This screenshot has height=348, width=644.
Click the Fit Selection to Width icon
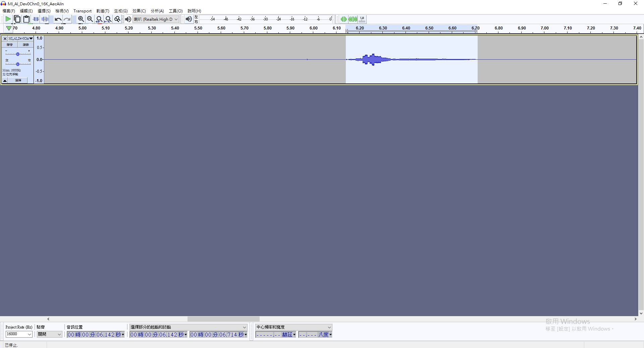click(99, 19)
